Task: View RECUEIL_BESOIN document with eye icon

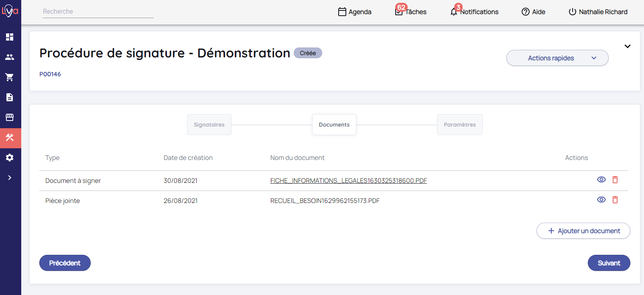Action: click(601, 200)
